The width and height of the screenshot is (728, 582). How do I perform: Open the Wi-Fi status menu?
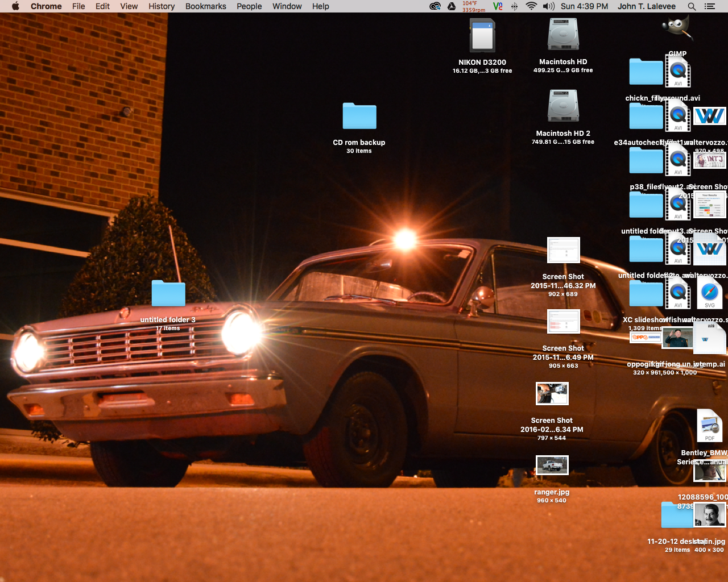pos(531,6)
